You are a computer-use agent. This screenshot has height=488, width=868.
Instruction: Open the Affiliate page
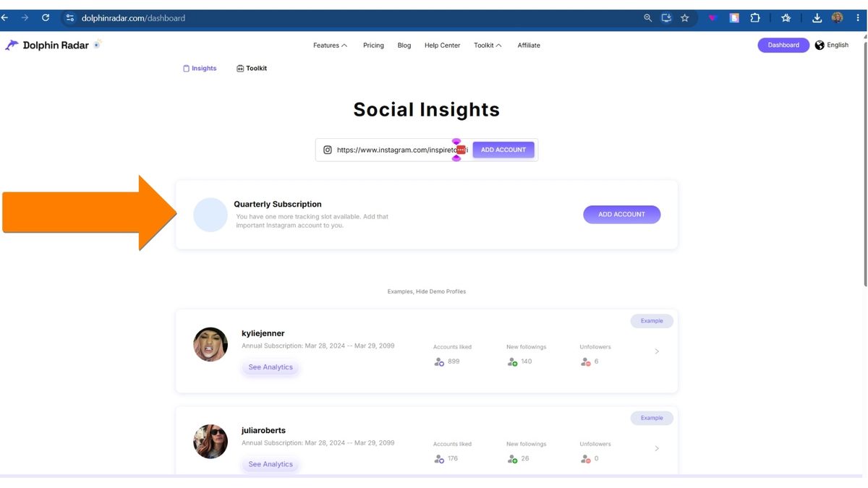(529, 45)
